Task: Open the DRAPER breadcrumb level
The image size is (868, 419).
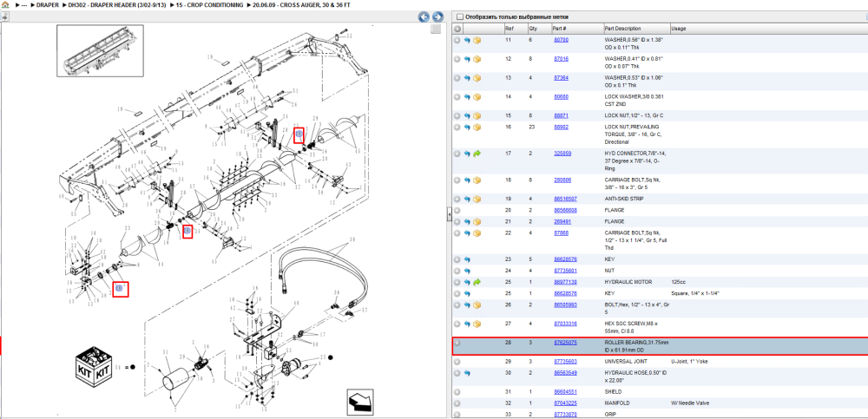Action: [47, 4]
